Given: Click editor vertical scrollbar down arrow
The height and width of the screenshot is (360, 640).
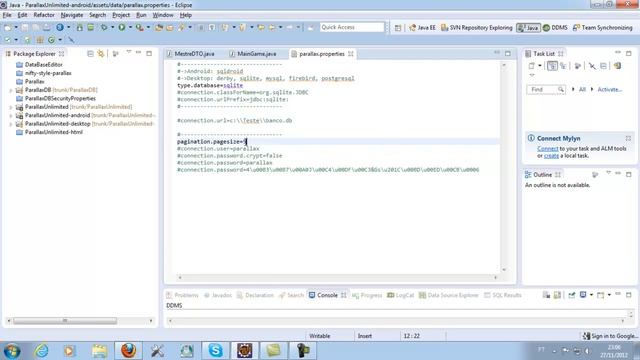Looking at the screenshot, I should [504, 270].
